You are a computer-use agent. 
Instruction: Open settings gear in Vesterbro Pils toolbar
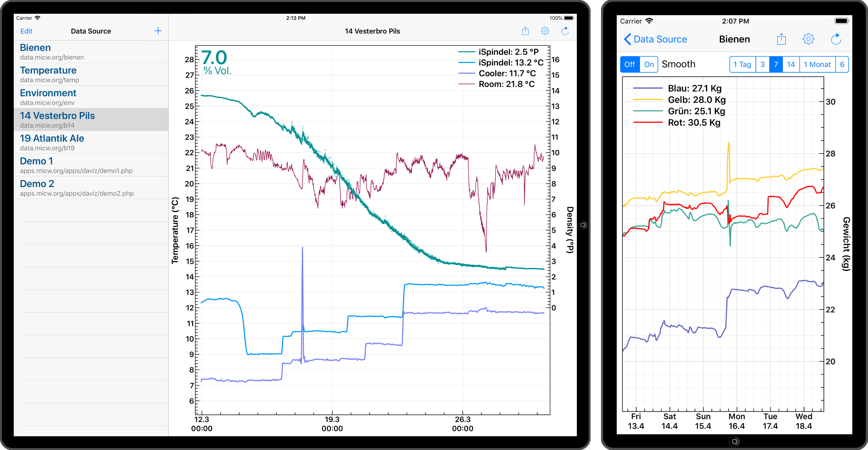[x=545, y=31]
